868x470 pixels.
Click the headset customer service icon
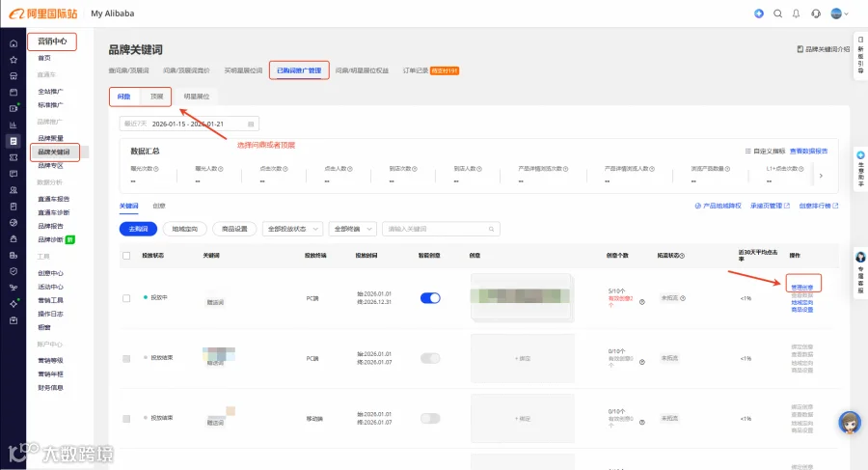pos(816,14)
